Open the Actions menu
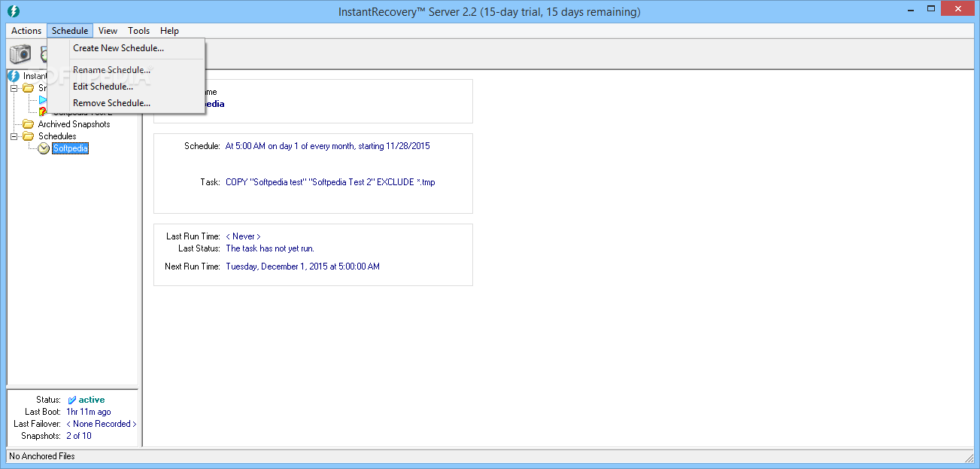The height and width of the screenshot is (469, 980). pos(26,31)
